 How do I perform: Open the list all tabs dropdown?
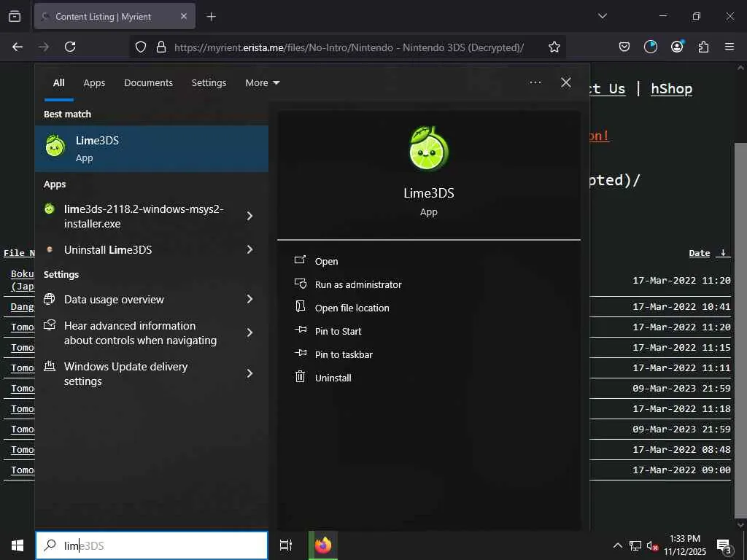(602, 16)
